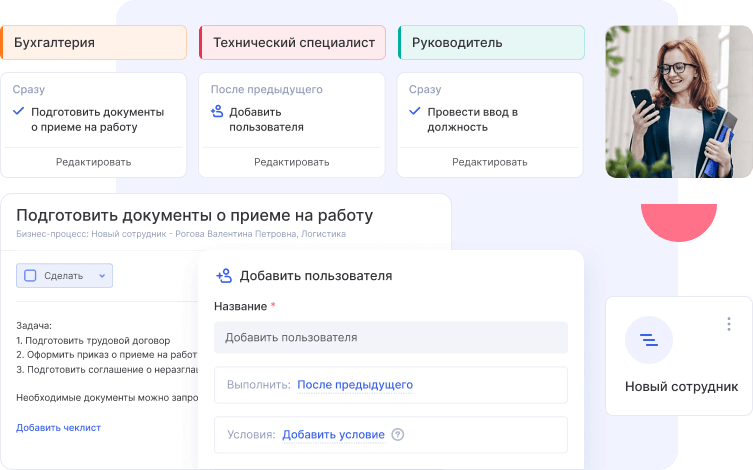The width and height of the screenshot is (753, 470).
Task: Tick the checkbox in the Сделать button
Action: (30, 276)
